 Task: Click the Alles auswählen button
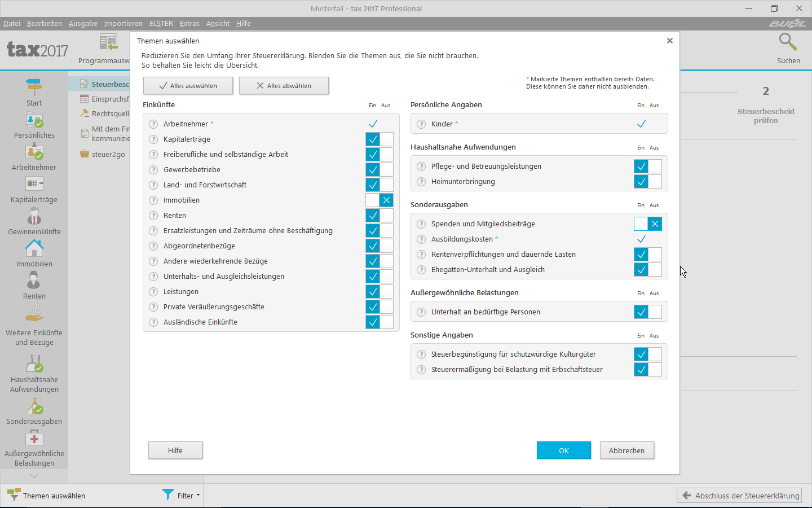[x=188, y=86]
